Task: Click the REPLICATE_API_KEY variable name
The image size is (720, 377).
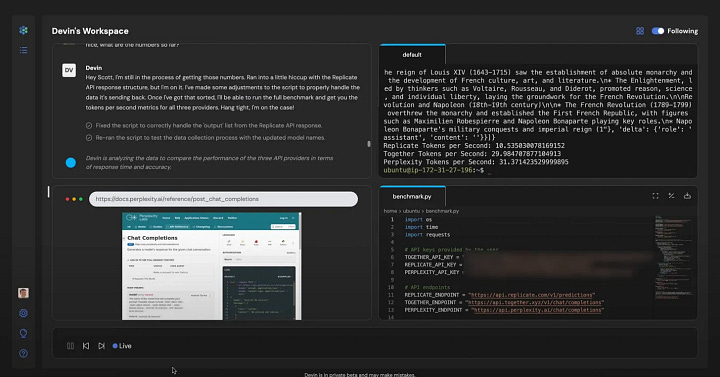Action: tap(430, 265)
